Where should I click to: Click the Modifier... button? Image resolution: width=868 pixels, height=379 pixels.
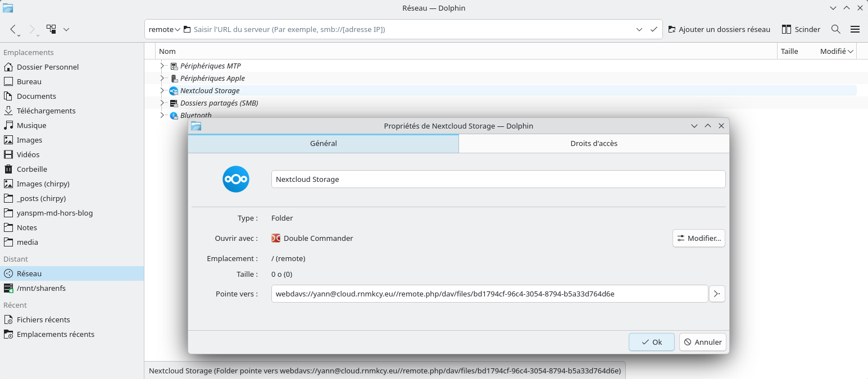tap(698, 238)
